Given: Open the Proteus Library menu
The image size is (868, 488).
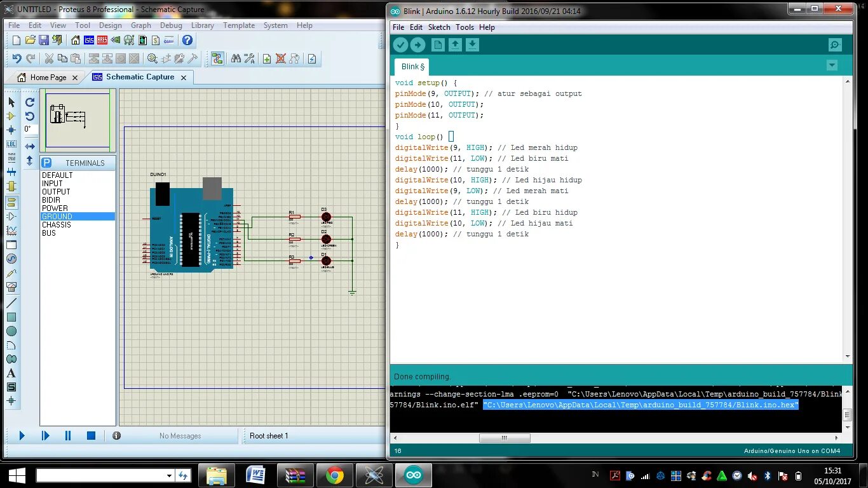Looking at the screenshot, I should tap(203, 25).
